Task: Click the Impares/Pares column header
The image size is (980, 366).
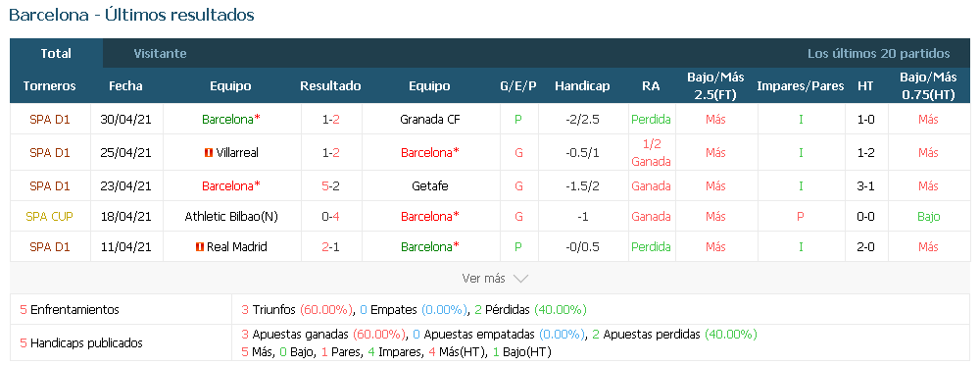Action: (x=800, y=86)
